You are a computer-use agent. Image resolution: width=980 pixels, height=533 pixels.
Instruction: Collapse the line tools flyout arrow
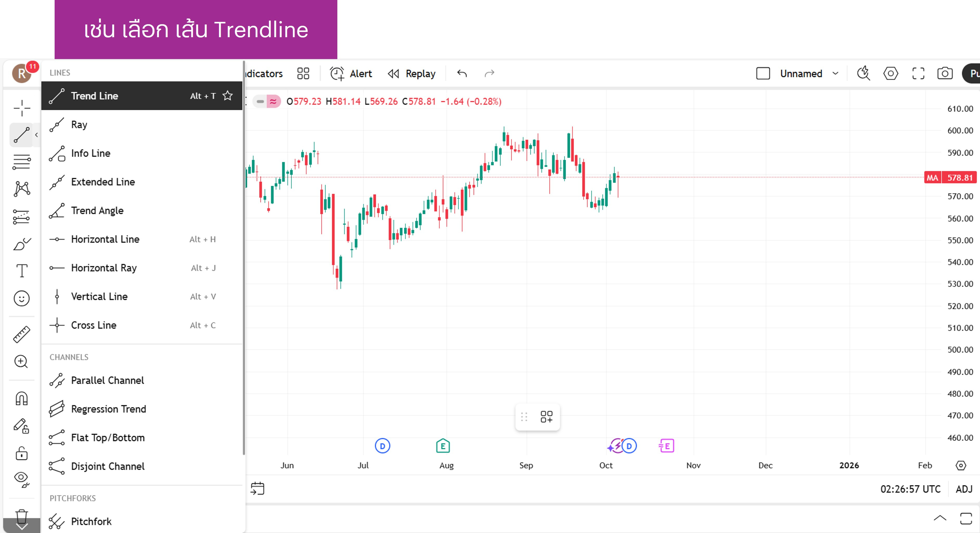(x=36, y=135)
